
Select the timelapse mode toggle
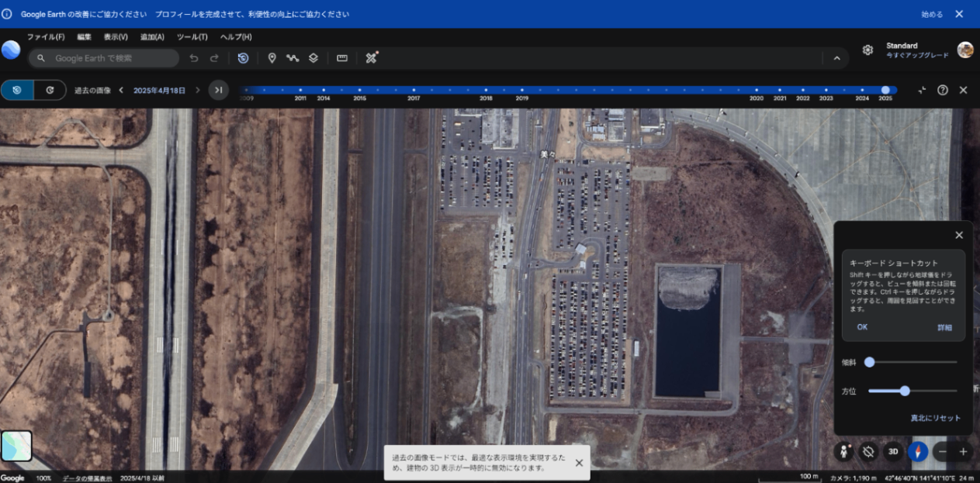click(50, 90)
